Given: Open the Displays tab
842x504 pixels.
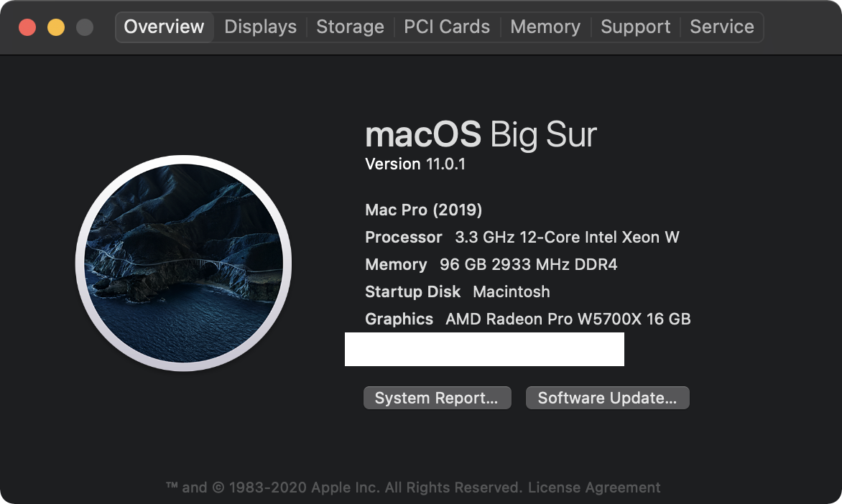Looking at the screenshot, I should tap(260, 27).
